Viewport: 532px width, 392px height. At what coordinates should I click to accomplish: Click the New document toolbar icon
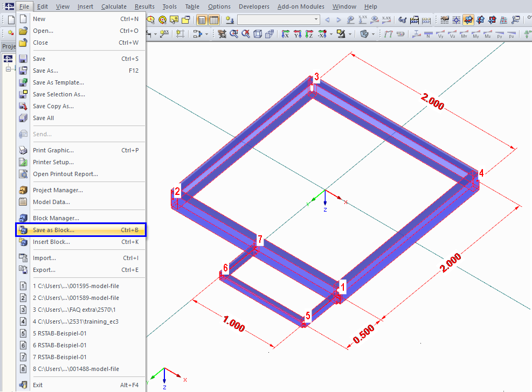point(11,20)
